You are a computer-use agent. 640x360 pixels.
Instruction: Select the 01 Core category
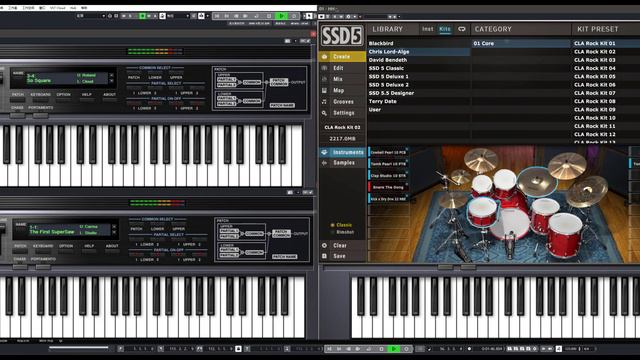click(x=521, y=43)
